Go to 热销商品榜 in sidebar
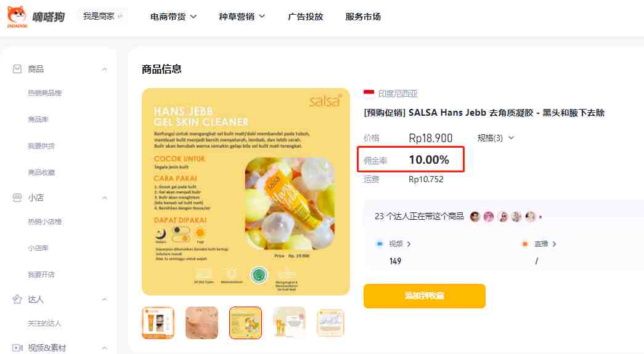This screenshot has width=644, height=354. pyautogui.click(x=44, y=93)
